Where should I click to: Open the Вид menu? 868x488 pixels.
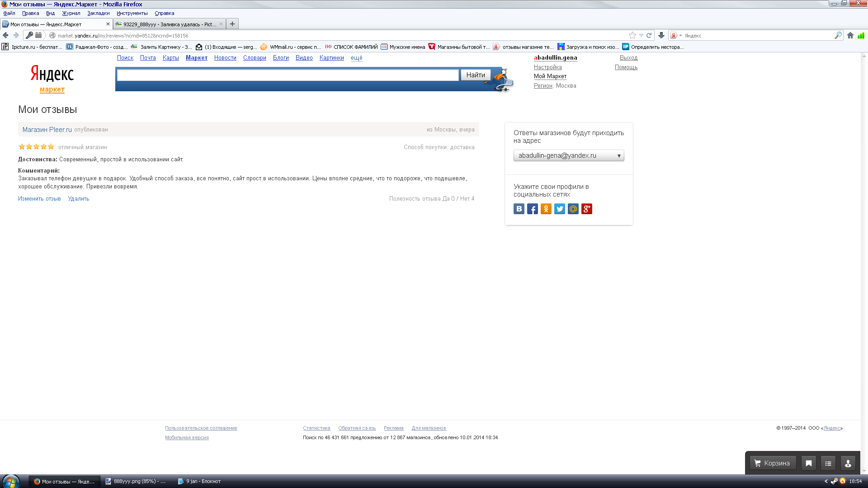pyautogui.click(x=51, y=13)
